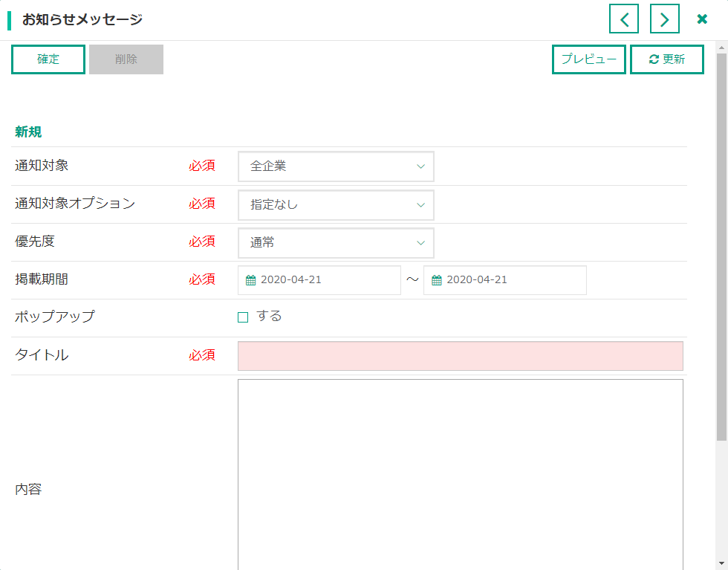The width and height of the screenshot is (728, 570).
Task: Focus the タイトル input field
Action: (x=460, y=356)
